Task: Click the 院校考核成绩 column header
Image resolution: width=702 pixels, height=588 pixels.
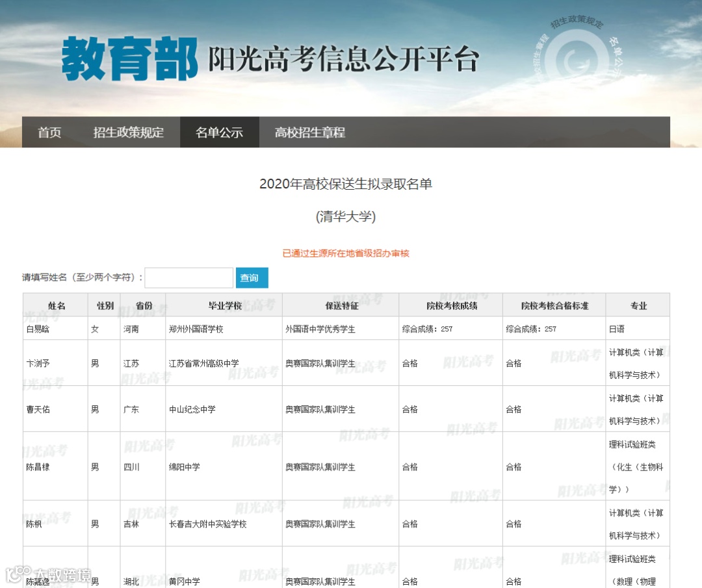Action: [x=452, y=305]
